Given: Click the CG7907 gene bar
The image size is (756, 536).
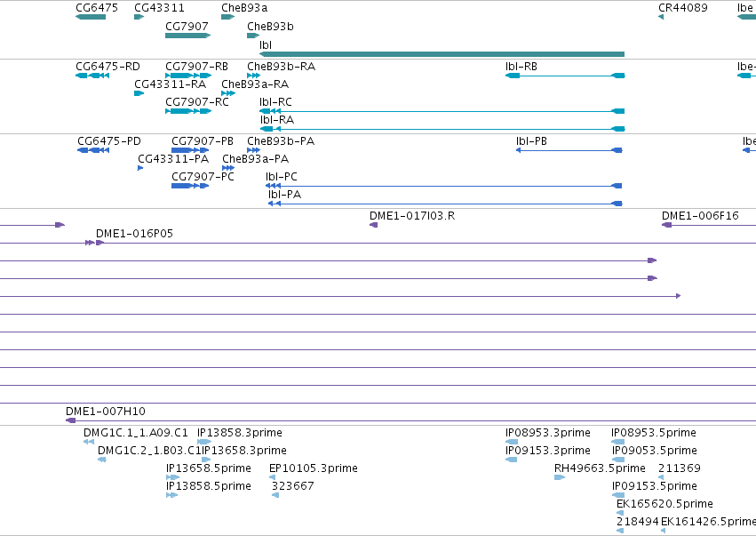Looking at the screenshot, I should [x=188, y=36].
